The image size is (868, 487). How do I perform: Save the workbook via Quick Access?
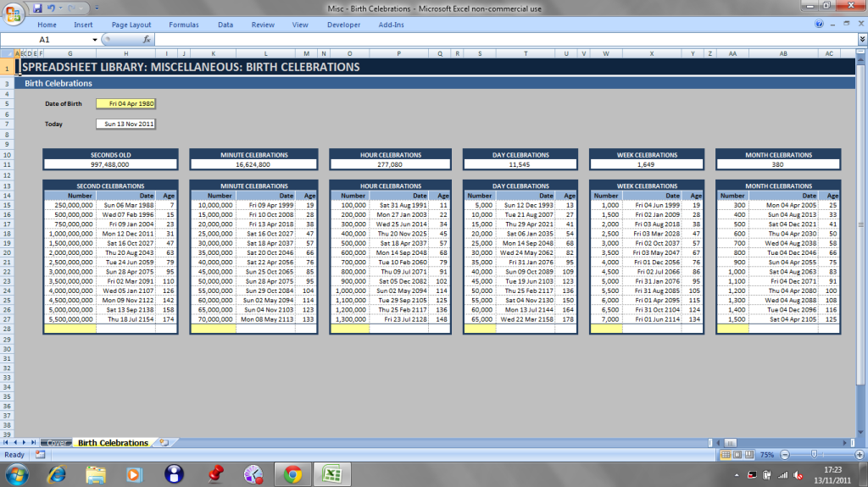[x=37, y=8]
